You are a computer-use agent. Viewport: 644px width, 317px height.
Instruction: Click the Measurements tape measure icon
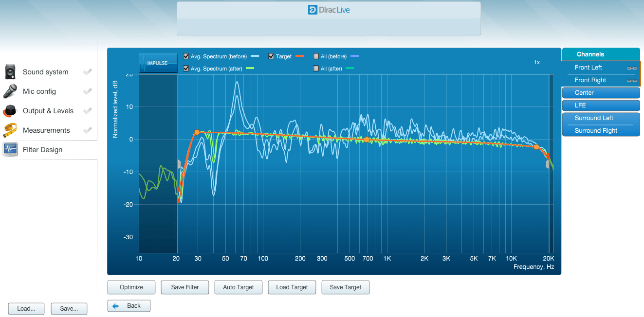coord(10,130)
